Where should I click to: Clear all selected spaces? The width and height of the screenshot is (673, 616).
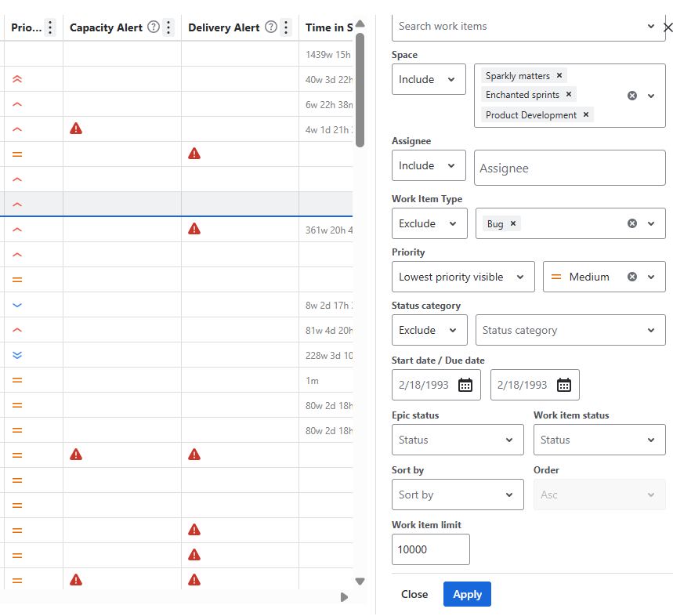631,96
